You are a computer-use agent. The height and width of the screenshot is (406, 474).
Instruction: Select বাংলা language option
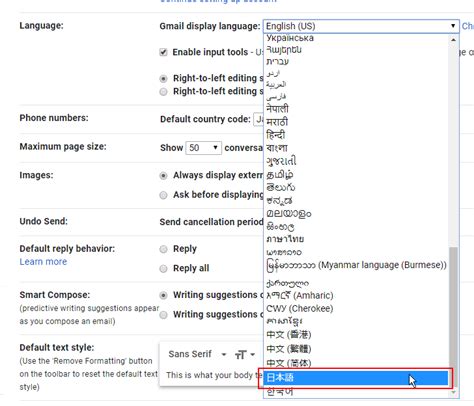[x=356, y=148]
